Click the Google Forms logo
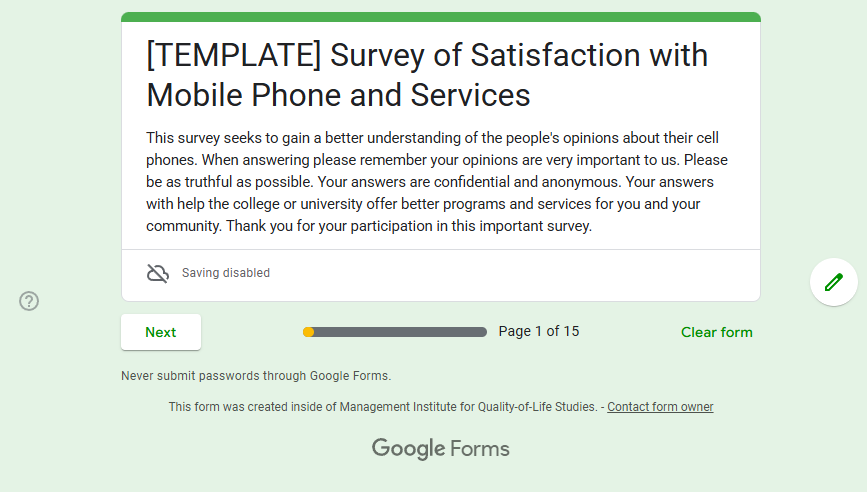The width and height of the screenshot is (867, 492). 440,448
